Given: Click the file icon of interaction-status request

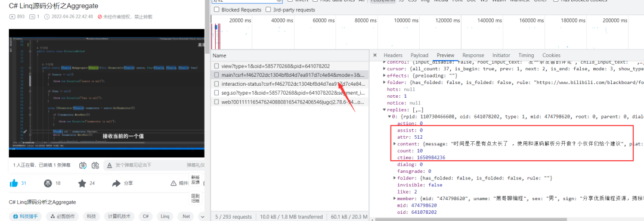Looking at the screenshot, I should [x=216, y=83].
